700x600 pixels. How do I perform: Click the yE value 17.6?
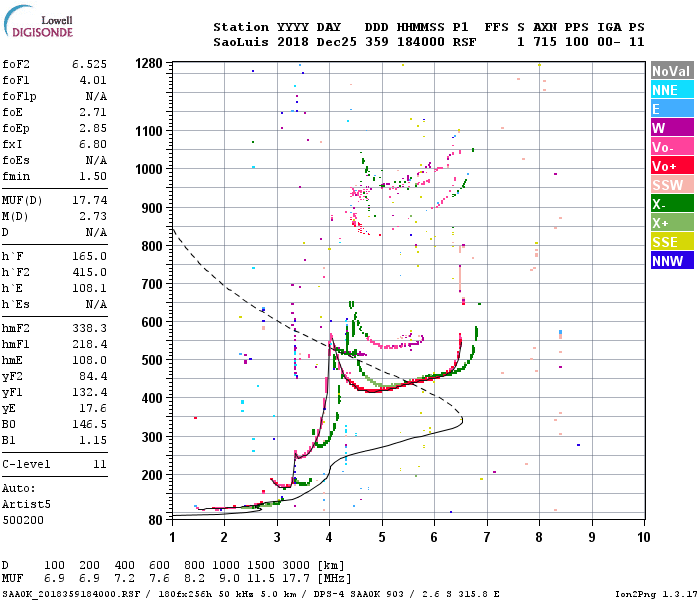click(x=93, y=408)
